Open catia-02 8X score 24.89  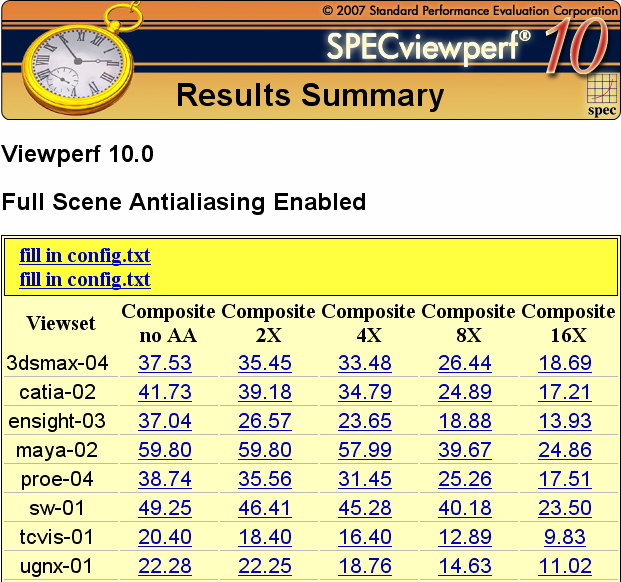pyautogui.click(x=465, y=392)
